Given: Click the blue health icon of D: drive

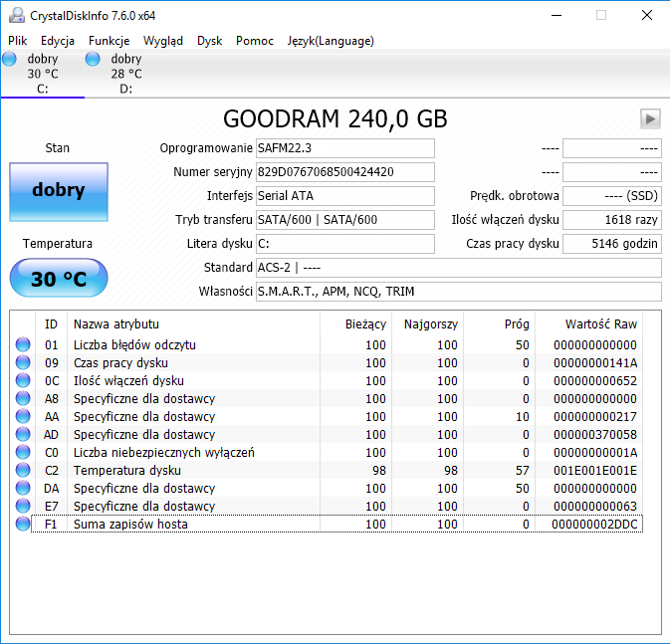Looking at the screenshot, I should pos(93,59).
